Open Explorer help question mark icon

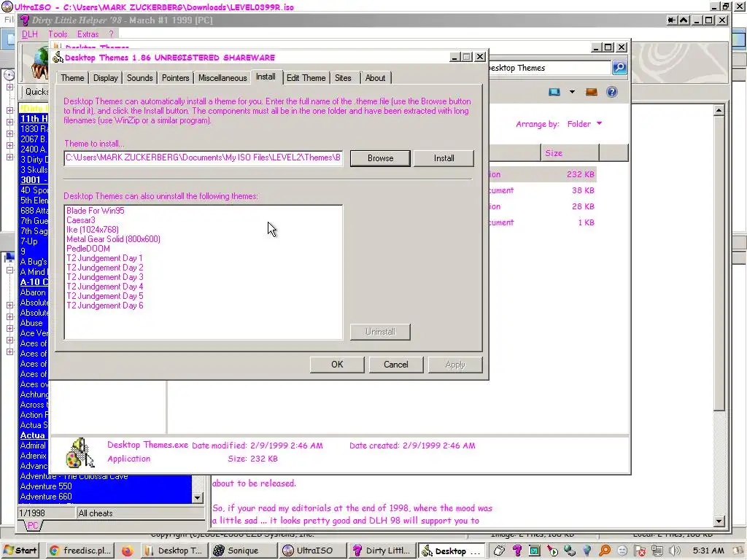[612, 92]
